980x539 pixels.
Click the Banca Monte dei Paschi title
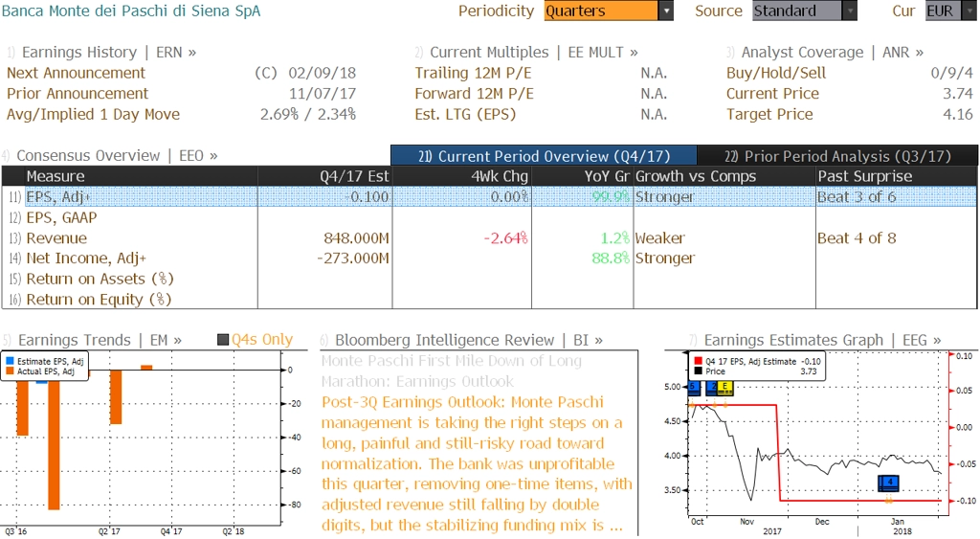tap(130, 11)
